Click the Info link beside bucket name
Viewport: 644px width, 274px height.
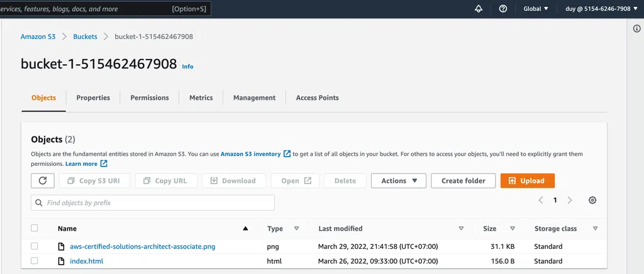[187, 67]
